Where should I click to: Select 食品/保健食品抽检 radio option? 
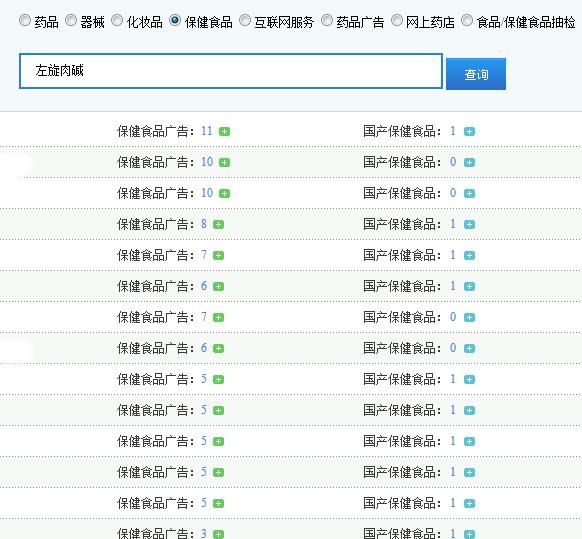point(467,20)
